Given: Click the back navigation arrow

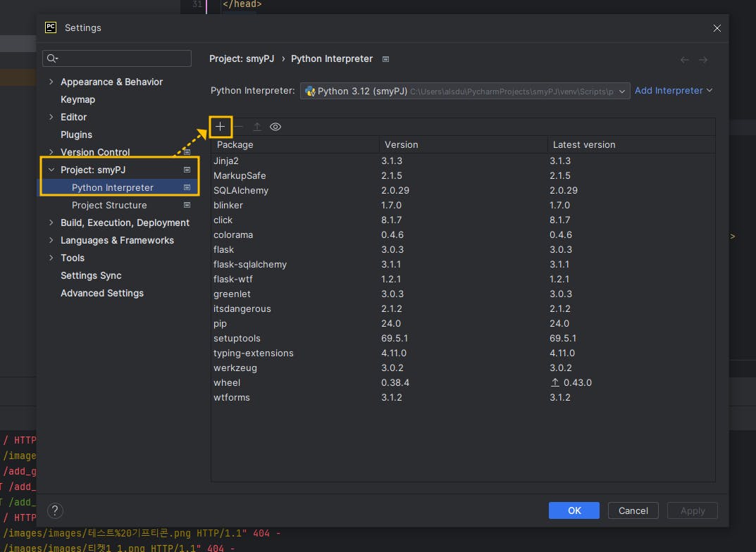Looking at the screenshot, I should pyautogui.click(x=684, y=60).
